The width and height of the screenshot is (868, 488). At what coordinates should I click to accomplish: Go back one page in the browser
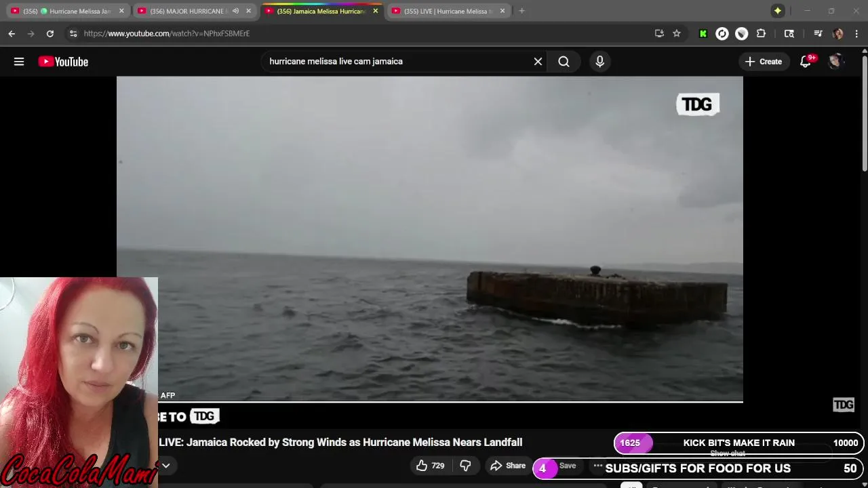(x=12, y=33)
